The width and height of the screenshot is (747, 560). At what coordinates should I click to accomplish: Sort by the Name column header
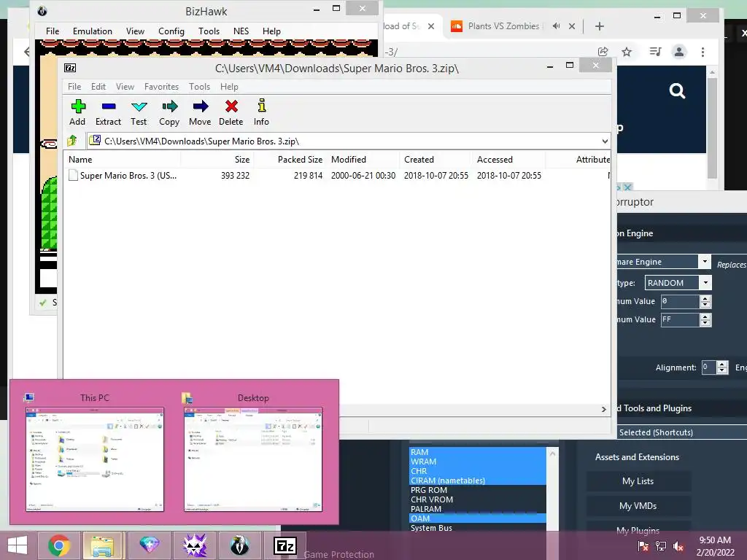[x=122, y=160]
